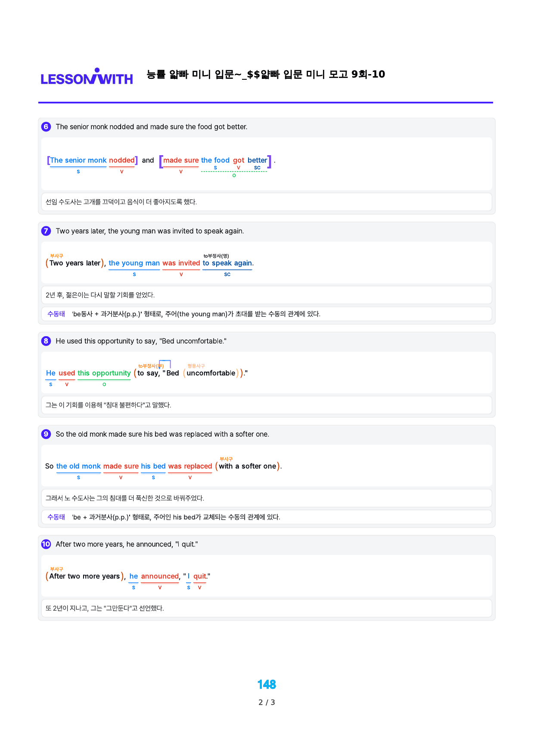Click the number 8 circle badge

coord(46,341)
